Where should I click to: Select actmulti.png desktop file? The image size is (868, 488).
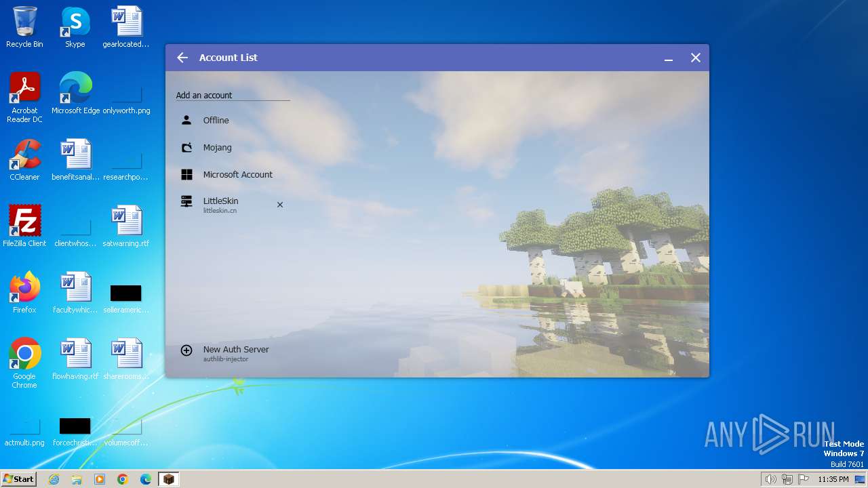pyautogui.click(x=24, y=432)
